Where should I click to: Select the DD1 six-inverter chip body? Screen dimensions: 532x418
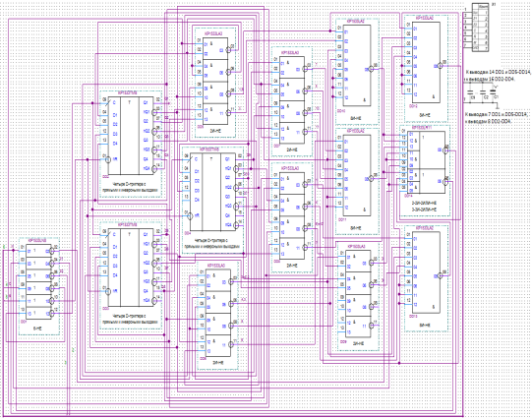click(38, 282)
